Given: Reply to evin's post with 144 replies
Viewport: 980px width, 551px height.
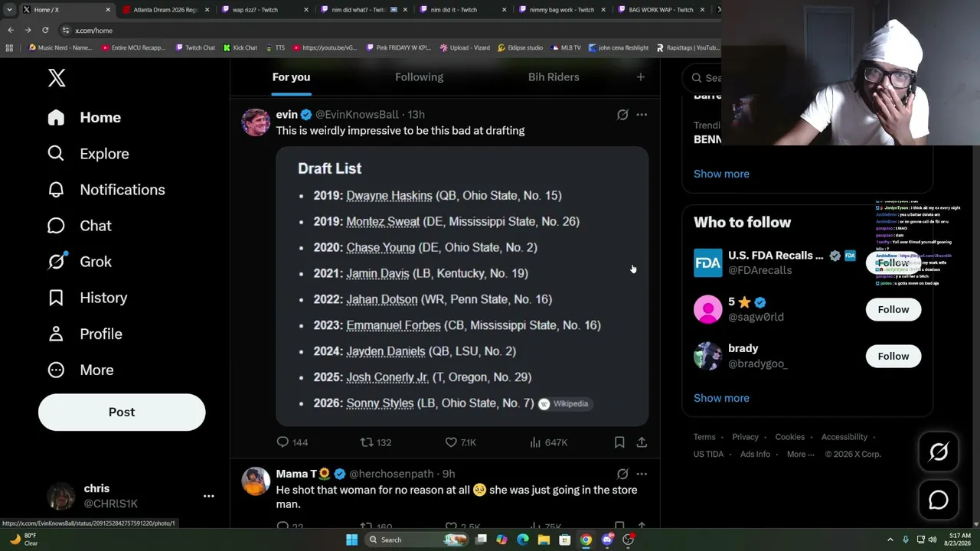Looking at the screenshot, I should coord(292,442).
